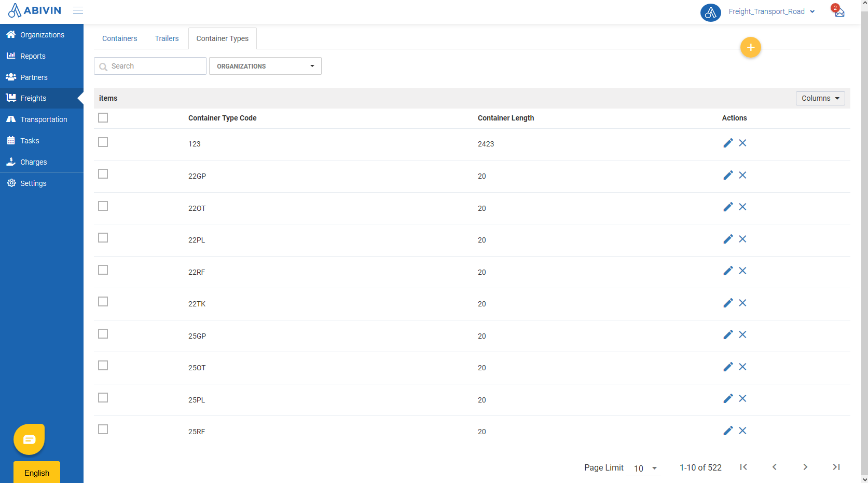The height and width of the screenshot is (483, 868).
Task: Go to the next page of results
Action: pyautogui.click(x=805, y=467)
